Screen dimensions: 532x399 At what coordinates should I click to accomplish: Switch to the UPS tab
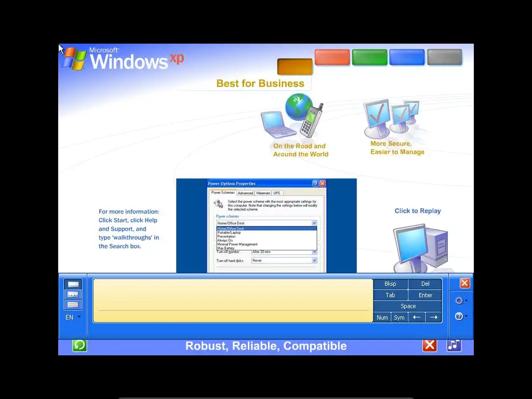coord(277,193)
